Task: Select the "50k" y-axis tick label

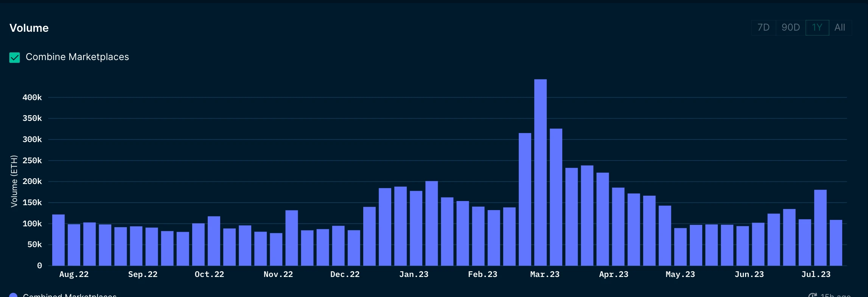Action: [x=34, y=244]
